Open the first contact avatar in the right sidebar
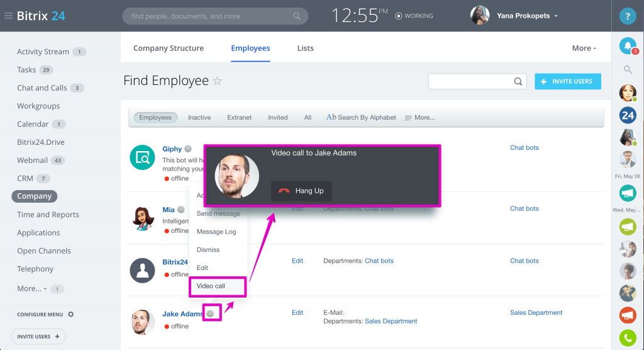The width and height of the screenshot is (644, 350). 628,93
